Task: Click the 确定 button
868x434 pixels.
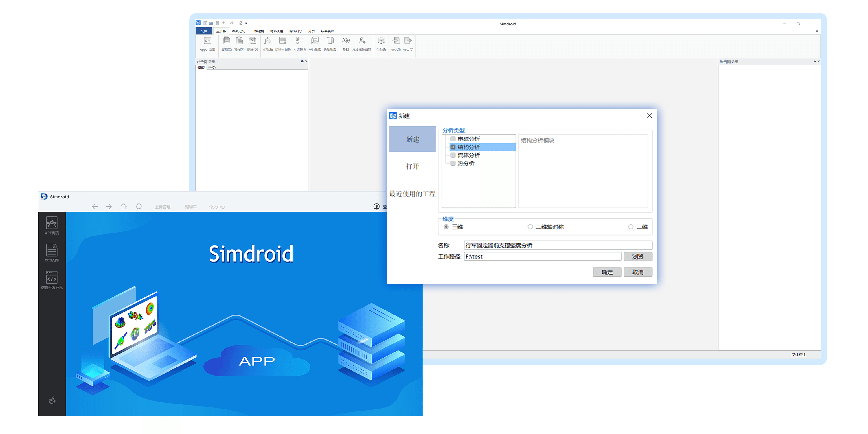Action: tap(607, 272)
